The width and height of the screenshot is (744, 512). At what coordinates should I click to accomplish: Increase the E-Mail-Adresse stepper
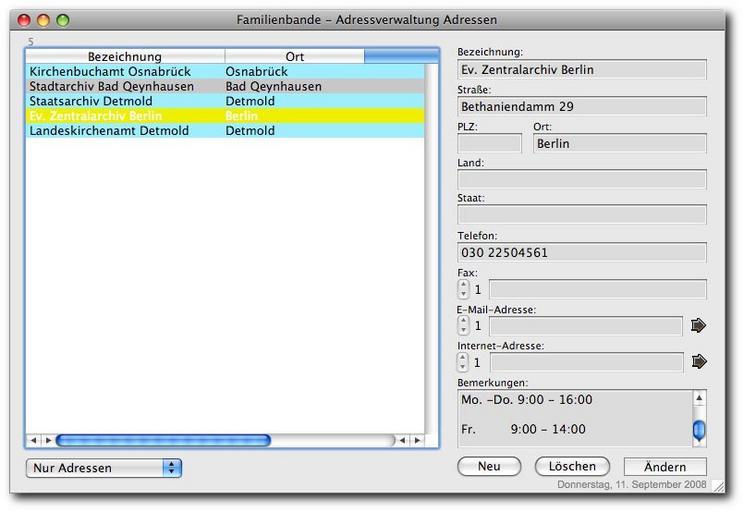point(464,320)
